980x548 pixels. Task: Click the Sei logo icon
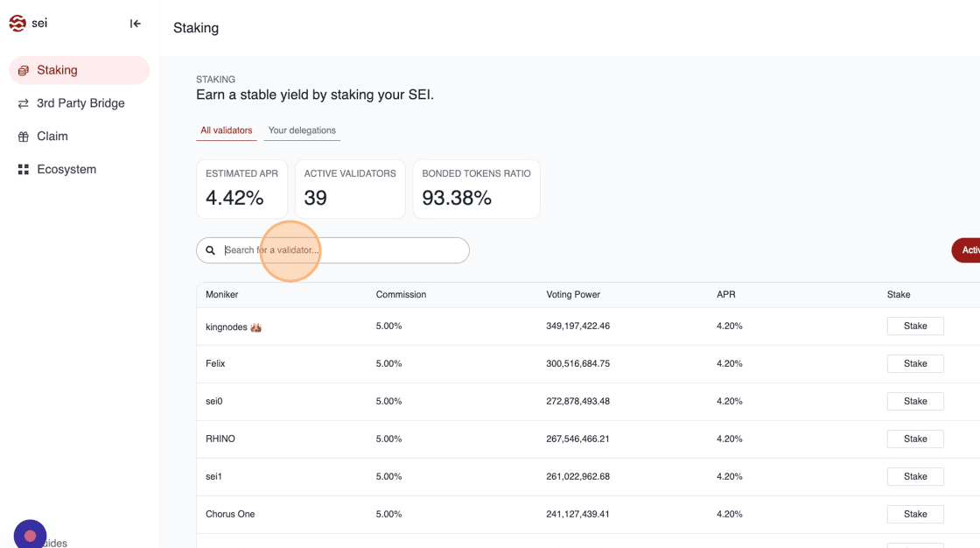click(17, 24)
